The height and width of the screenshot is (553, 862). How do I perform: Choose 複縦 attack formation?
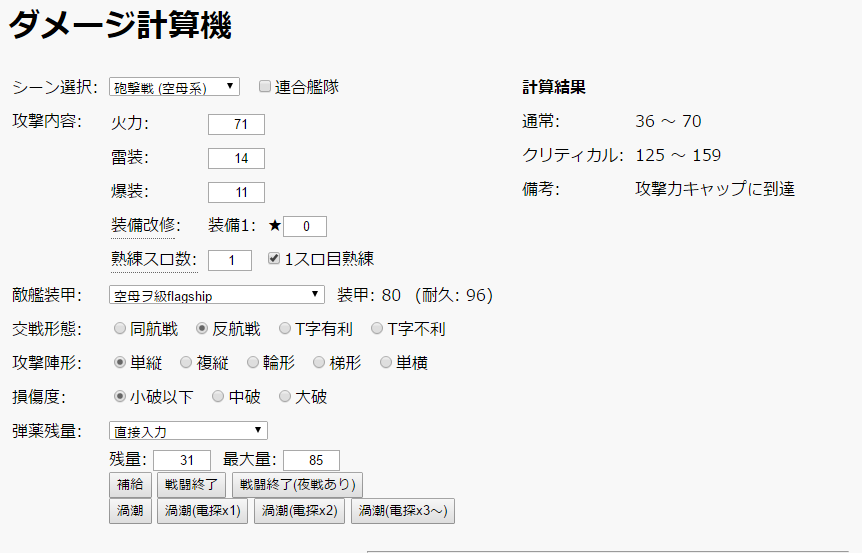coord(201,362)
